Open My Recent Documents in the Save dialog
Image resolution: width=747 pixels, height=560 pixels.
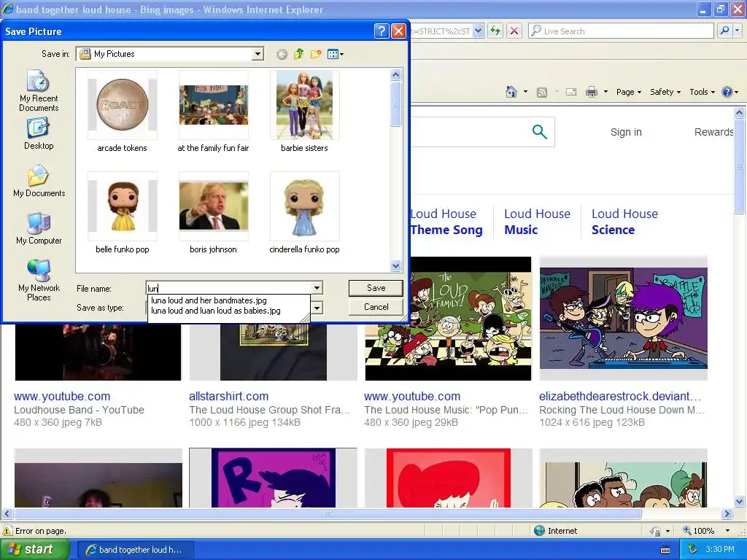point(39,90)
